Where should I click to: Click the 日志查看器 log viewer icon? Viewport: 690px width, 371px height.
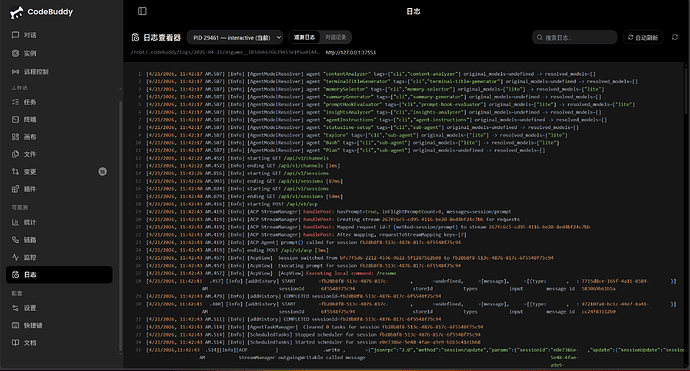(135, 37)
